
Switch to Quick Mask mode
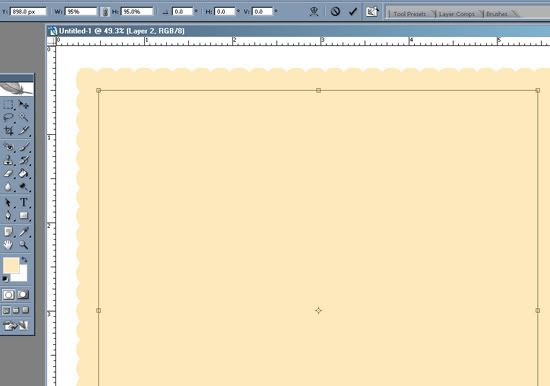(x=23, y=294)
